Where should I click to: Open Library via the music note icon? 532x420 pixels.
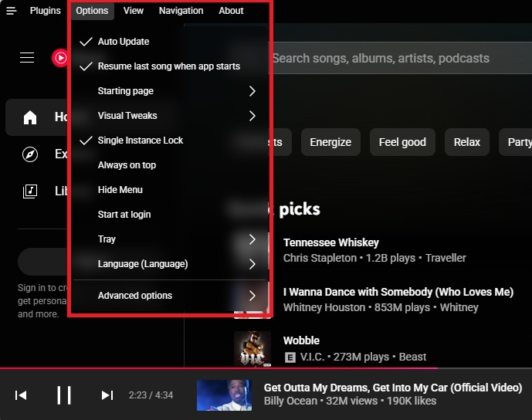[x=30, y=191]
